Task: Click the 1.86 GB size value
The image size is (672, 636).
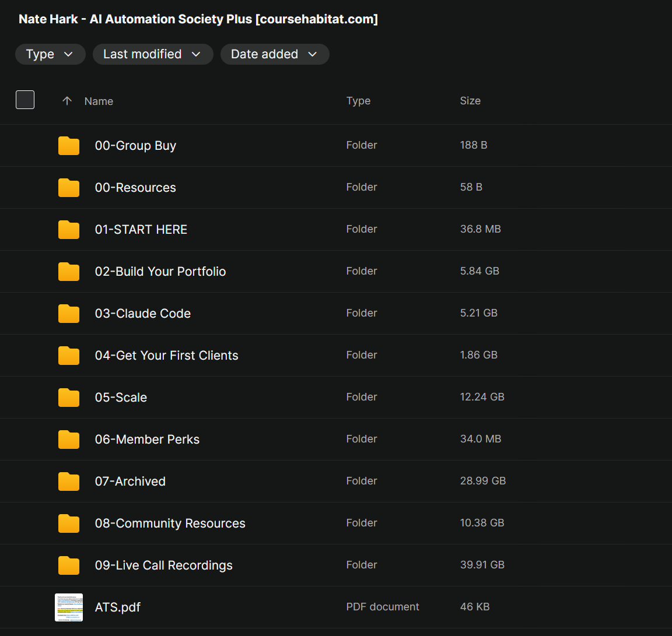Action: pos(479,355)
